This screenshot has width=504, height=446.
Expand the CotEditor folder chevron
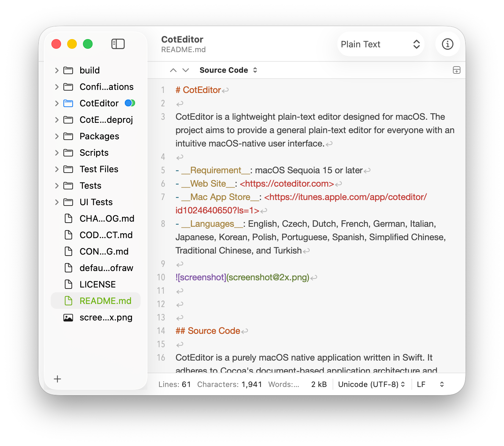point(57,103)
